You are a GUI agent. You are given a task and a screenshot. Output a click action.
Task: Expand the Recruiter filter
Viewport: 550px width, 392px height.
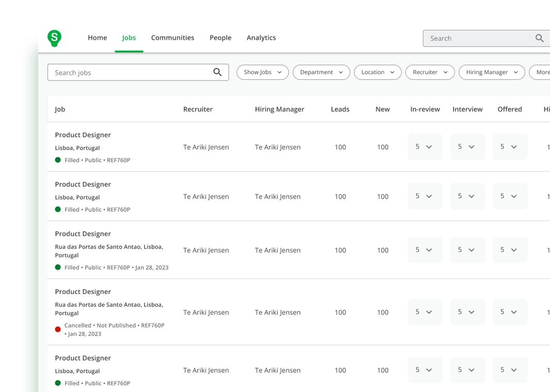pos(430,72)
